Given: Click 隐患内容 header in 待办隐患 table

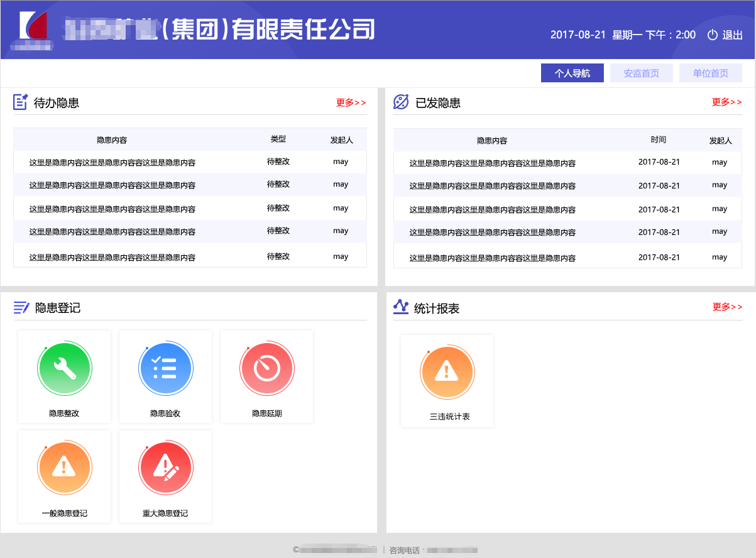Looking at the screenshot, I should coord(112,140).
